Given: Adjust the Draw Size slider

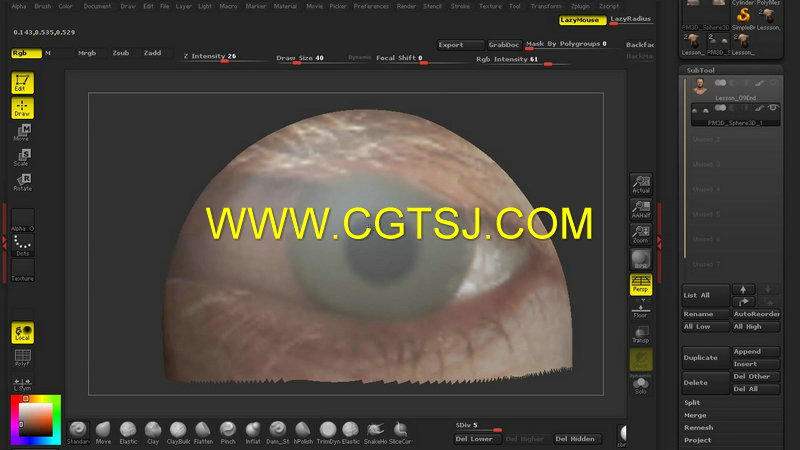Looking at the screenshot, I should pyautogui.click(x=309, y=59).
